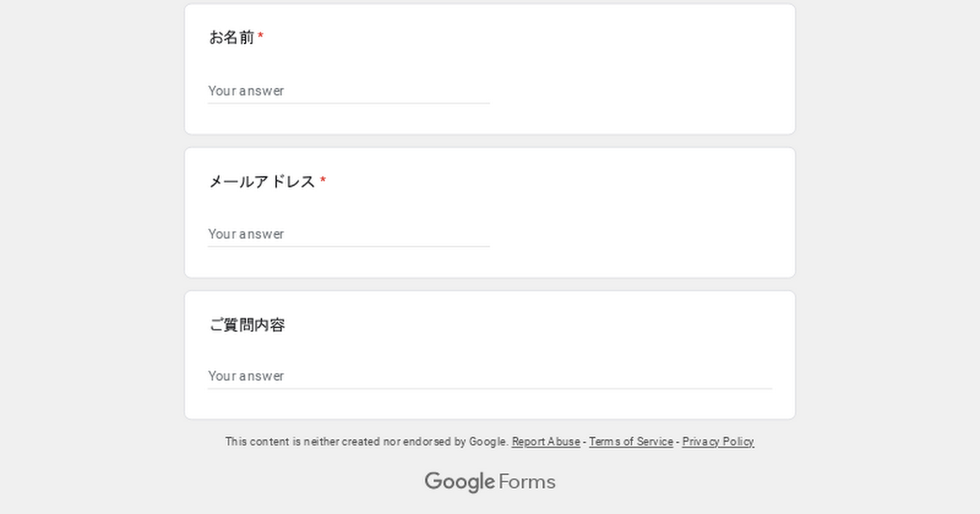The image size is (980, 514).
Task: Click the gray page margin beside the form
Action: pos(90,245)
